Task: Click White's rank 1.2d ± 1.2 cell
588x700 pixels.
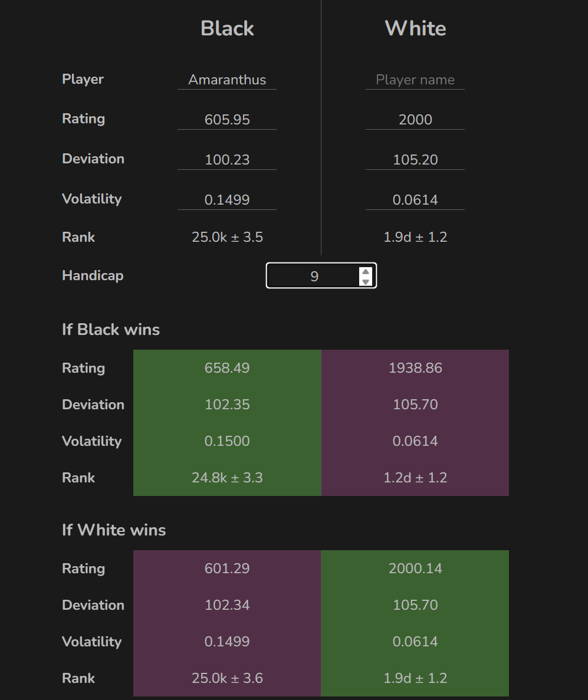Action: click(415, 478)
